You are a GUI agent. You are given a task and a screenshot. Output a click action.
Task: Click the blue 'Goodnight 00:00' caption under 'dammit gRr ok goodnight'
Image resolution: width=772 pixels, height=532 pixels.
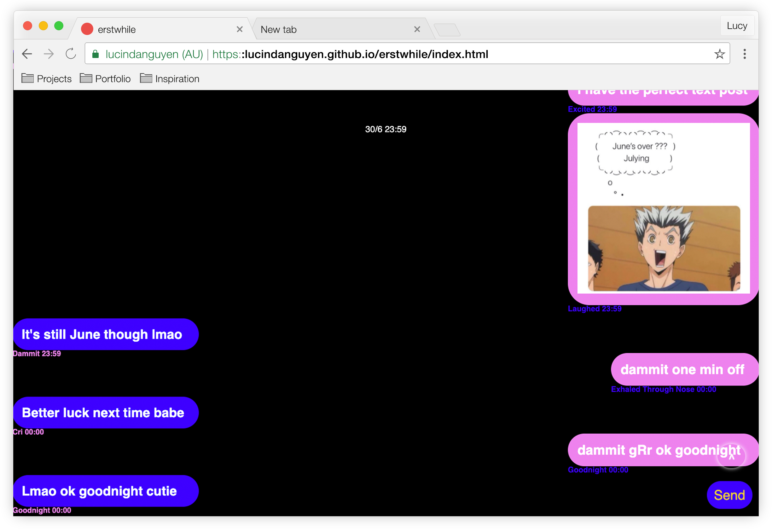click(598, 470)
